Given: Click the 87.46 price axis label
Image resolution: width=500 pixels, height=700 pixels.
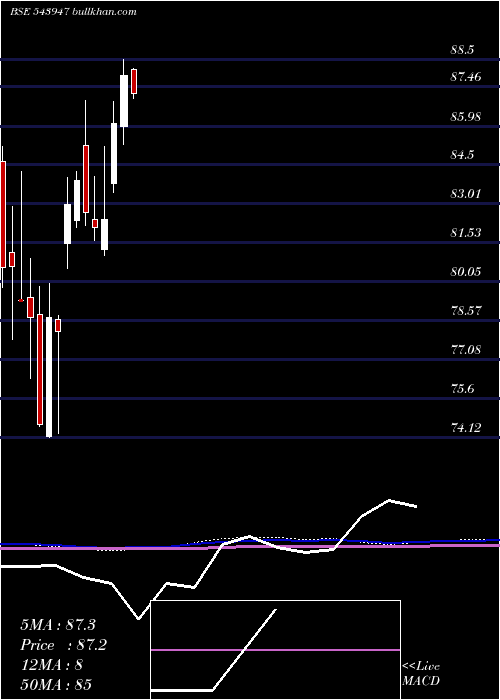Looking at the screenshot, I should (466, 77).
